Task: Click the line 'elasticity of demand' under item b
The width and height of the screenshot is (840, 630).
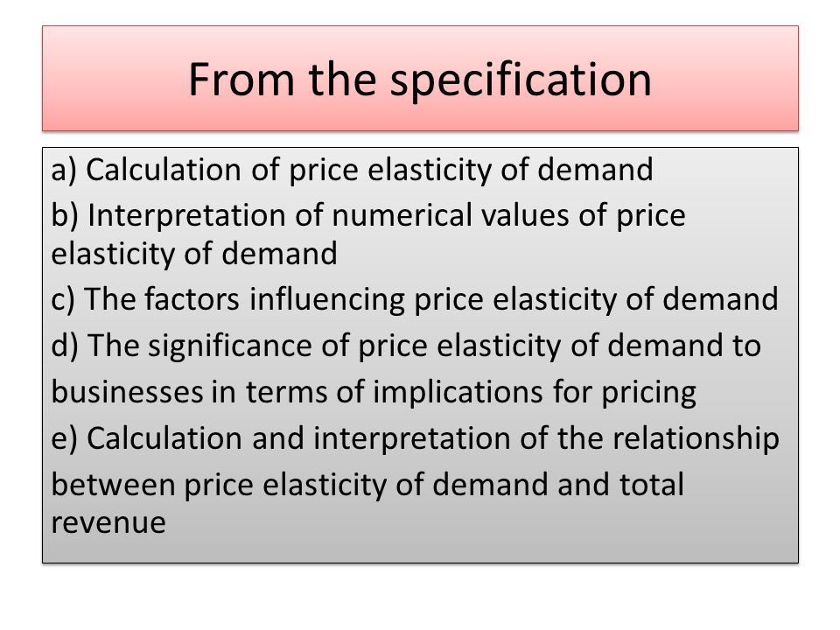Action: (x=194, y=254)
